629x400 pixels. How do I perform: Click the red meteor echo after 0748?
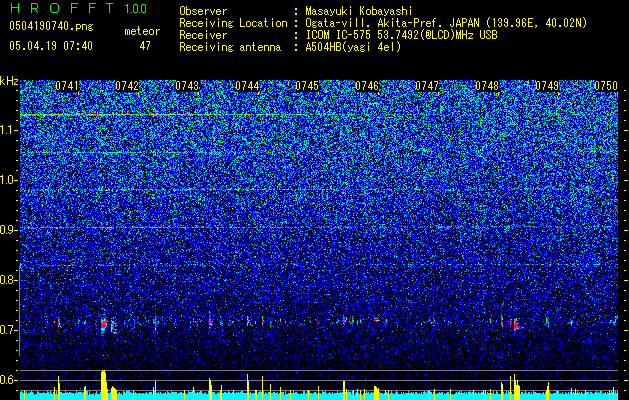(x=516, y=325)
